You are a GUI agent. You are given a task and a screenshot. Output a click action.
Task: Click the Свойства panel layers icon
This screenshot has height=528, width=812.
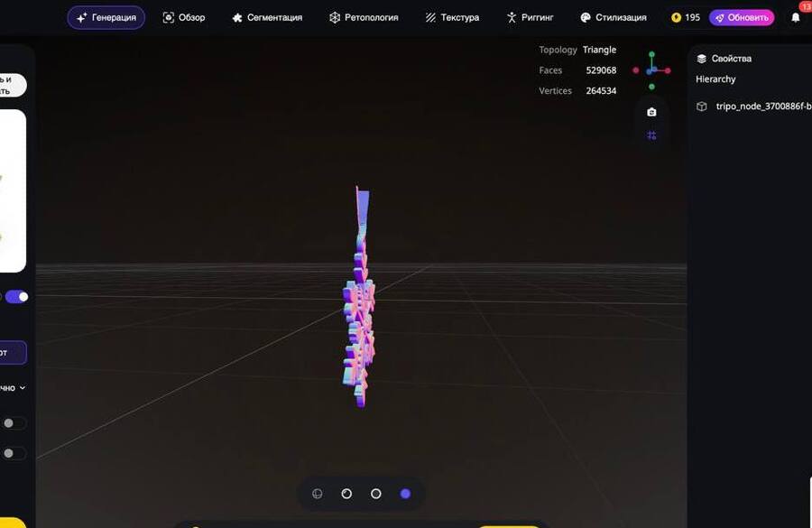[x=702, y=59]
